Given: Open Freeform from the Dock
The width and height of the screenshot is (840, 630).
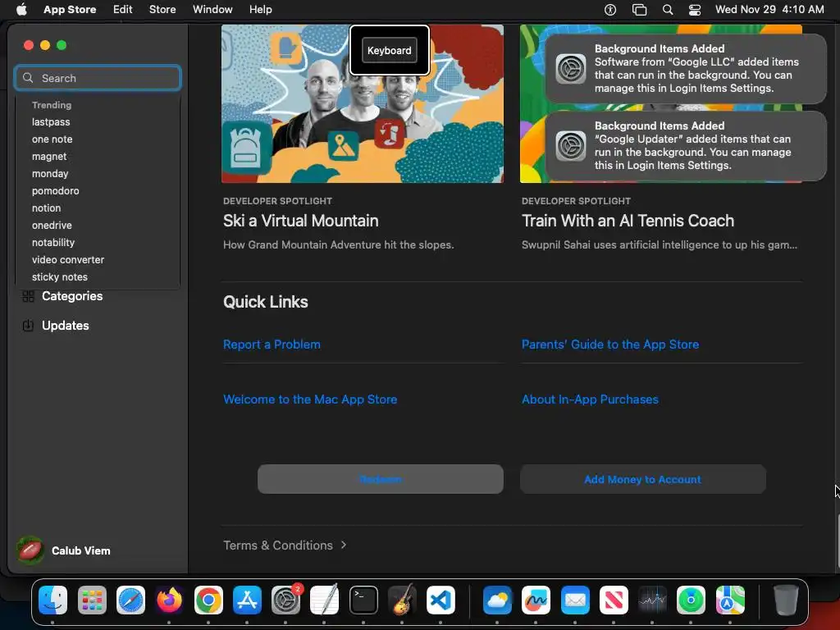Looking at the screenshot, I should 536,600.
